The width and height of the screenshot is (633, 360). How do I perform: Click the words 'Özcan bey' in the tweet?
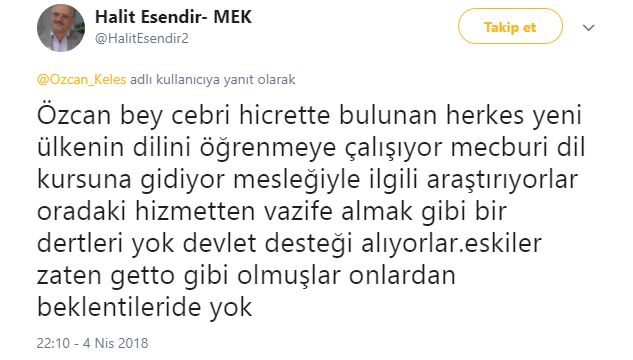[100, 115]
